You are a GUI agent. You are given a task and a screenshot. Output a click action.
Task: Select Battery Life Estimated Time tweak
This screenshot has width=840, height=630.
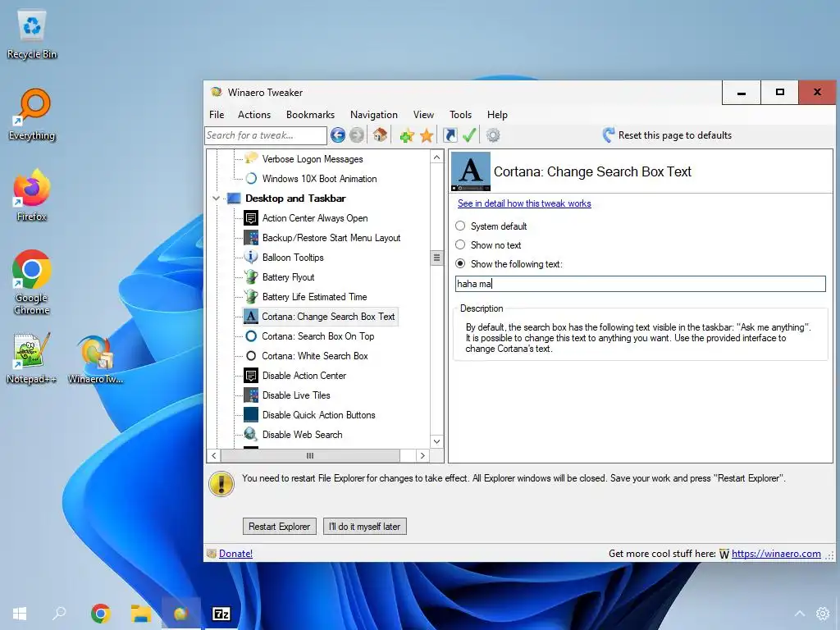314,297
